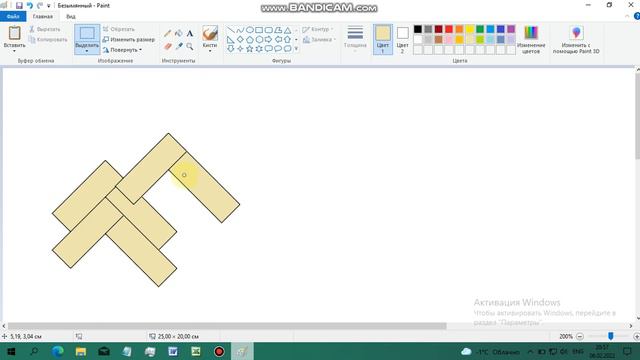Viewport: 640px width, 360px height.
Task: Pick the Five-point star shape
Action: pos(249,49)
